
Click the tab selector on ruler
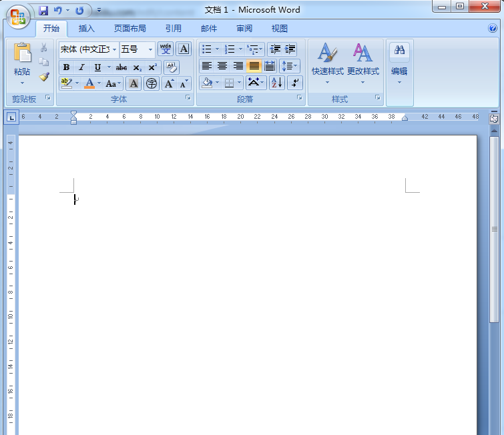click(x=11, y=117)
